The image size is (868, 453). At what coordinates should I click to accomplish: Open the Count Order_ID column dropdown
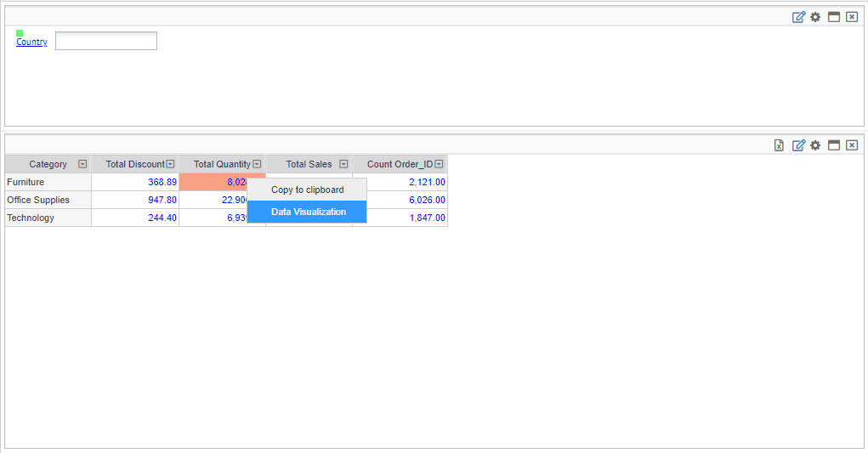tap(439, 164)
